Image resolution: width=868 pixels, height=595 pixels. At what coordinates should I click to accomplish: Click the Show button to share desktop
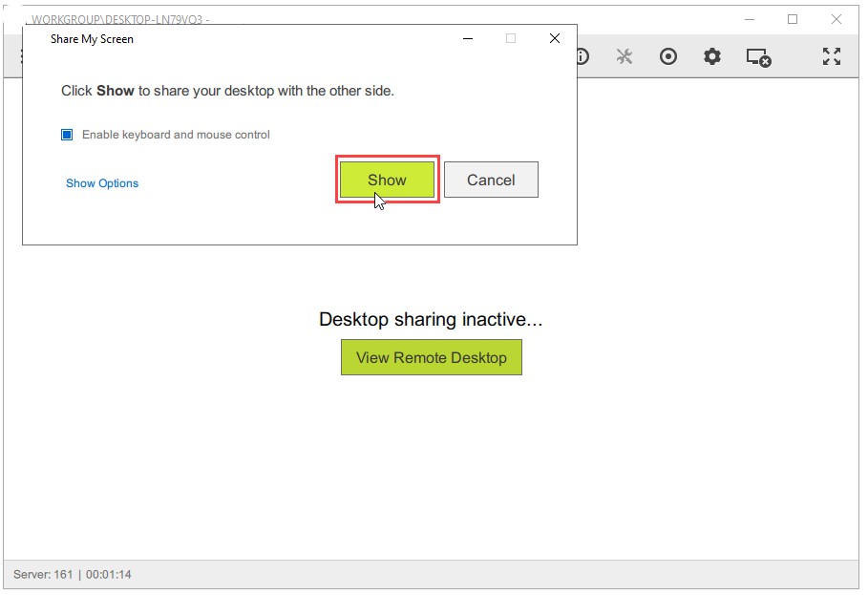387,179
